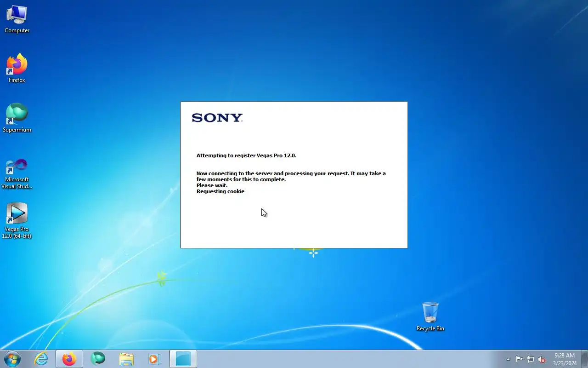Click the muted volume tray icon

(542, 359)
